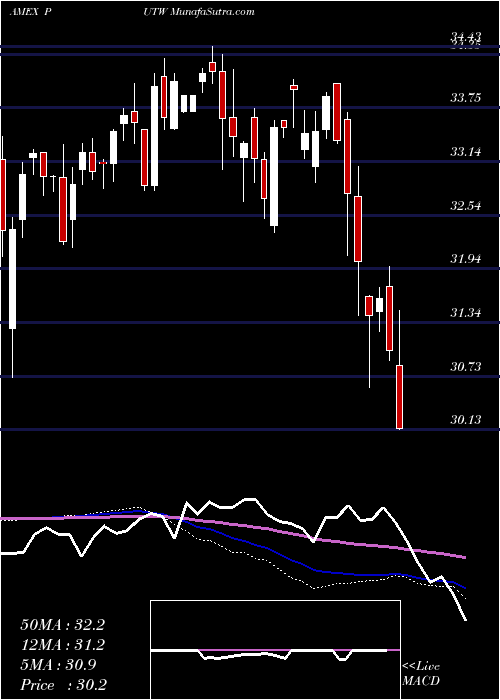The width and height of the screenshot is (500, 700).
Task: Click the <<Live MACD label
Action: coord(421,673)
